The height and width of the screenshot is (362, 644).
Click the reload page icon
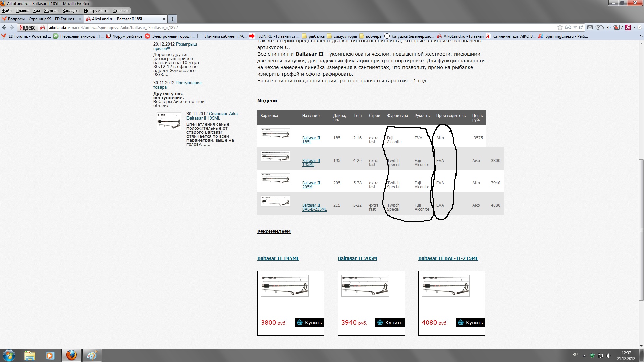[581, 27]
